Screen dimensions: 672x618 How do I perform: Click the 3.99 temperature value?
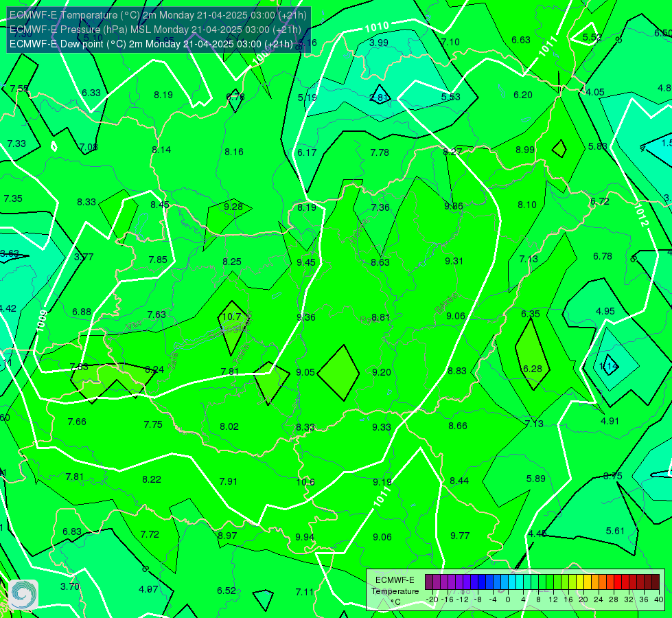[x=379, y=43]
